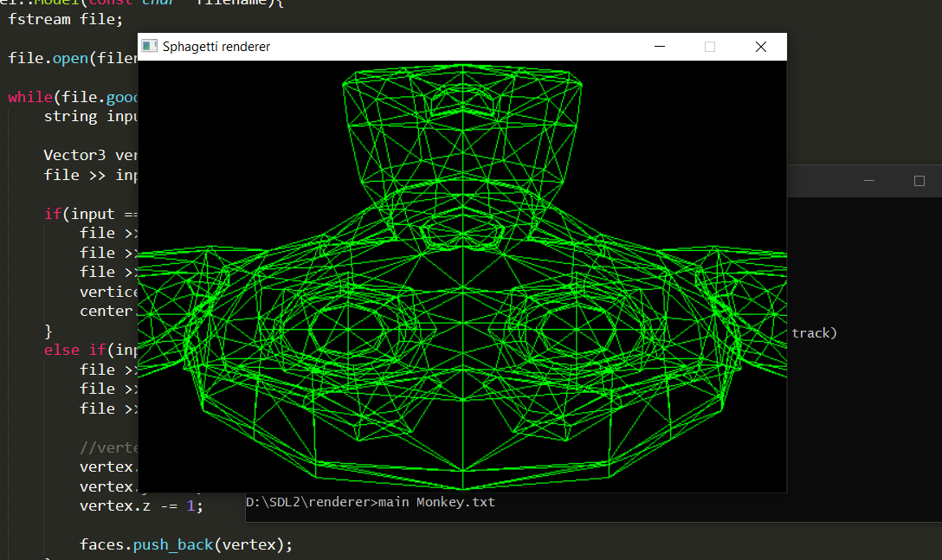Click the 'else if' line in editor

point(90,350)
